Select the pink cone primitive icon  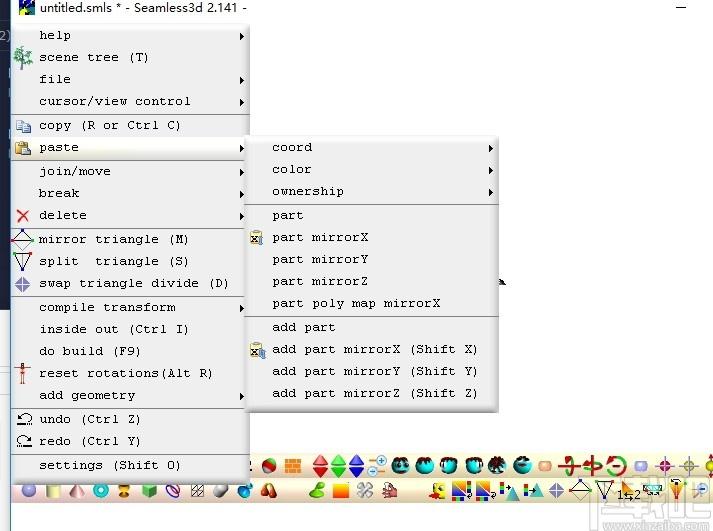point(77,491)
